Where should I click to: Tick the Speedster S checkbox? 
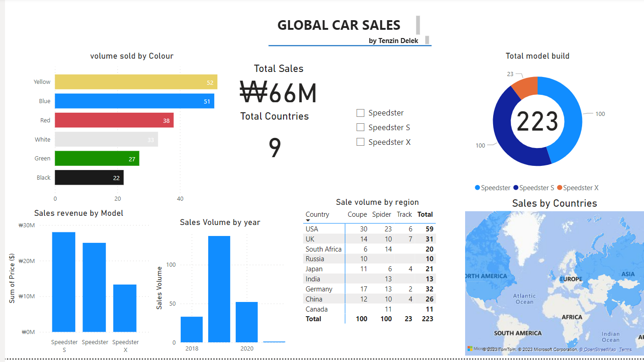coord(361,127)
